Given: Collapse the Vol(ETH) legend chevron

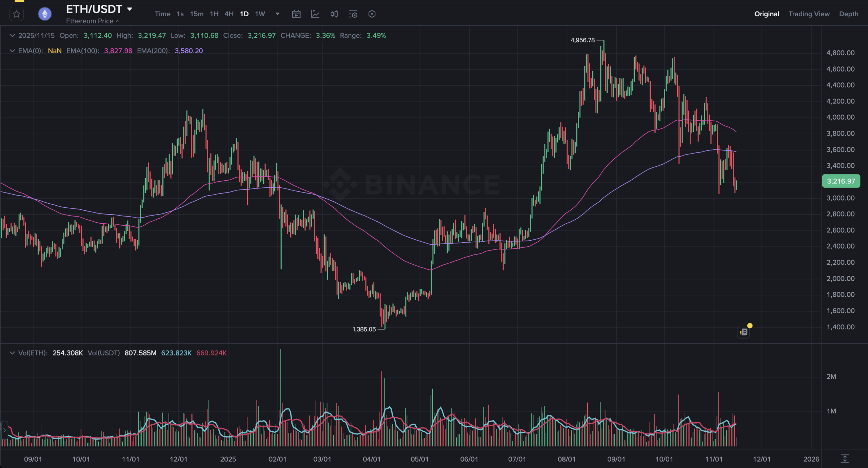Looking at the screenshot, I should point(12,353).
